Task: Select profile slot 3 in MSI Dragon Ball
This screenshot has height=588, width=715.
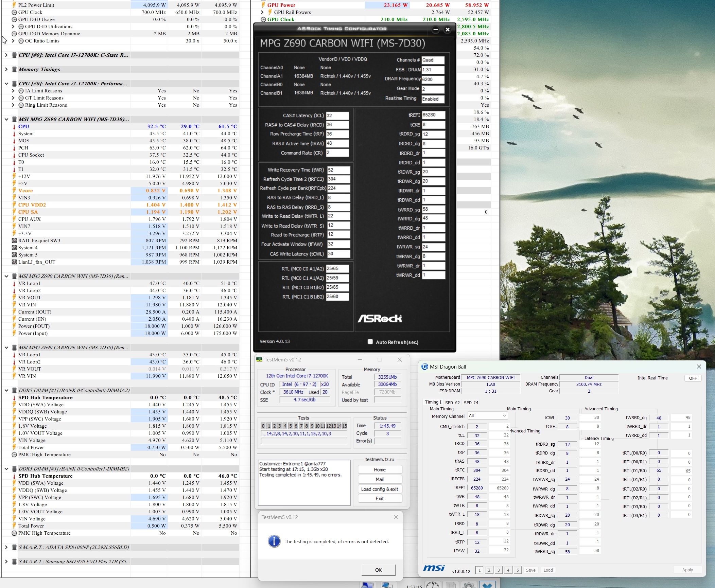Action: [498, 570]
